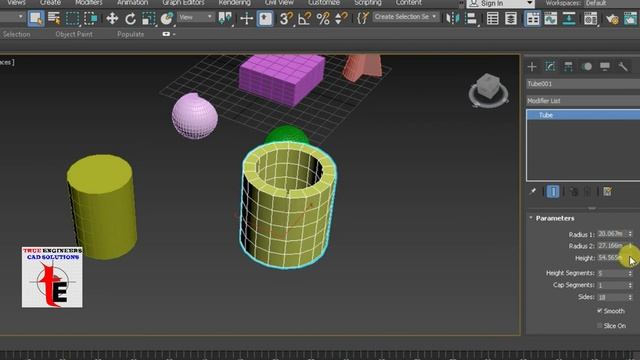
Task: Switch to the Populate ribbon tab
Action: pyautogui.click(x=131, y=34)
